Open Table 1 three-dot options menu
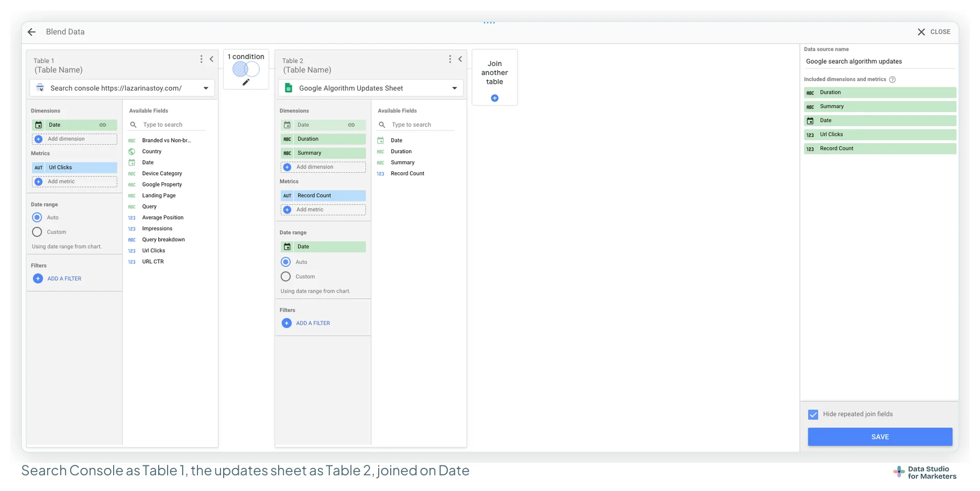The height and width of the screenshot is (491, 980). [201, 59]
